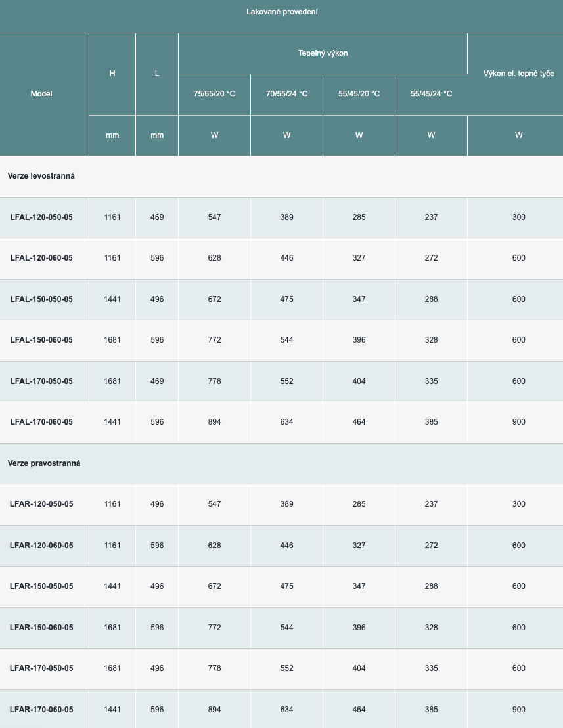Viewport: 563px width, 728px height.
Task: Click the Verze pravostranná section row
Action: click(44, 463)
